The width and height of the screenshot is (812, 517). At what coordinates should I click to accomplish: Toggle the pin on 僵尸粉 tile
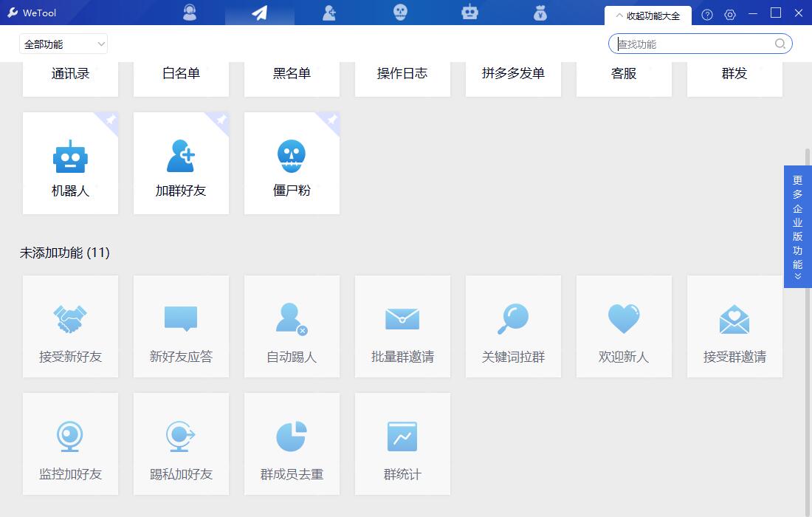(332, 120)
